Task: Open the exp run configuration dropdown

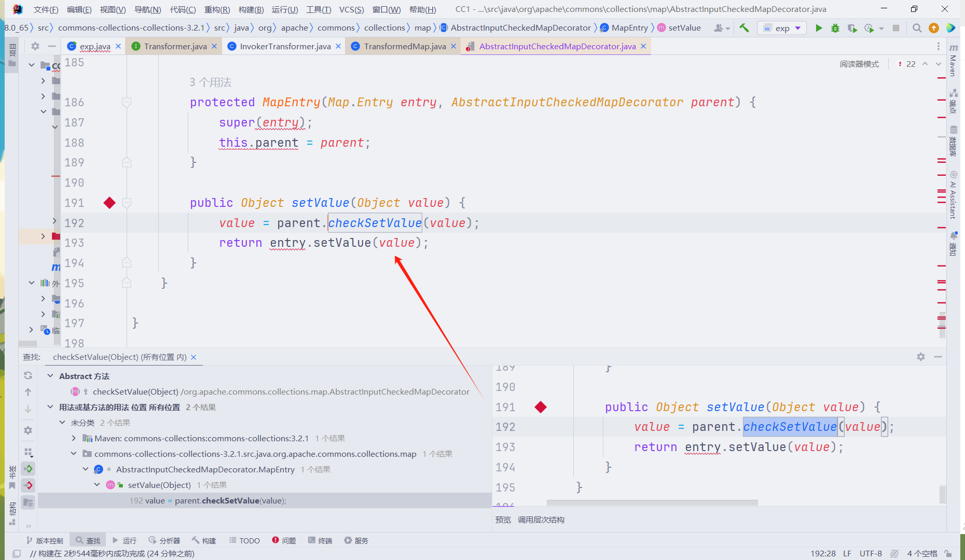Action: pyautogui.click(x=782, y=28)
